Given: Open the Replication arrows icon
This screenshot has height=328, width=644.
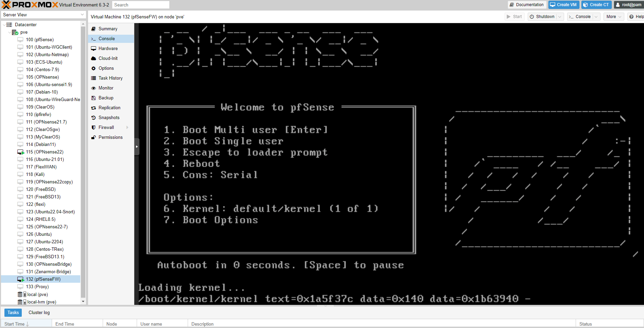Looking at the screenshot, I should click(94, 108).
